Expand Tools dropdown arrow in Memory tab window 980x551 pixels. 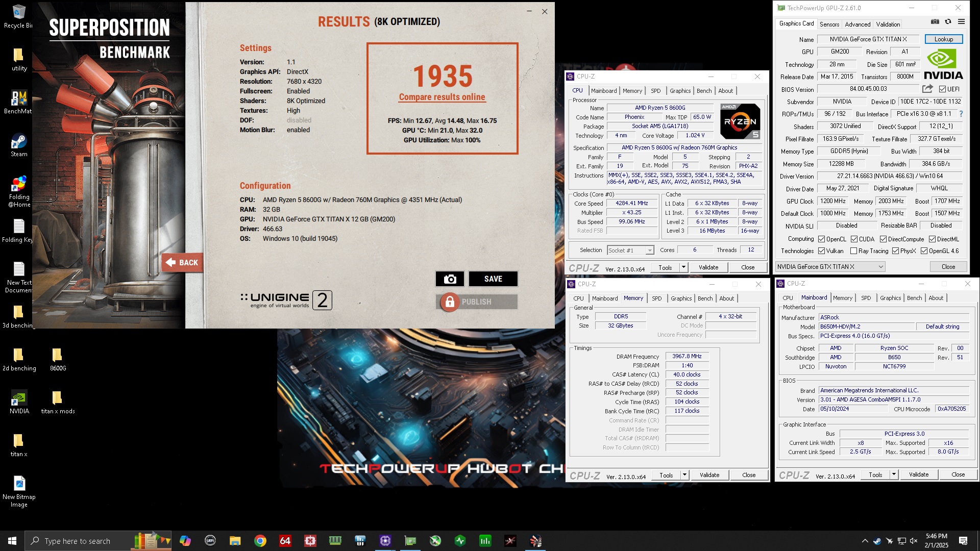coord(684,475)
